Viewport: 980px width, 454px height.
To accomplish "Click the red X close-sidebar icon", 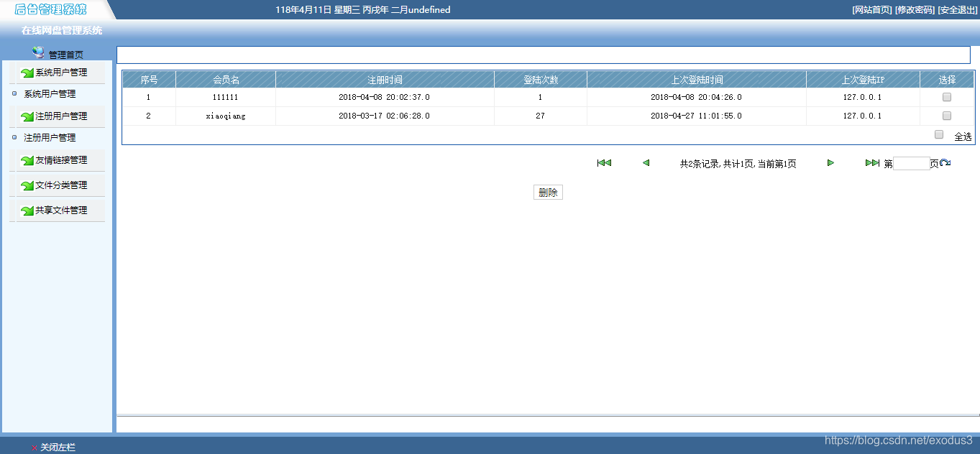I will point(35,448).
